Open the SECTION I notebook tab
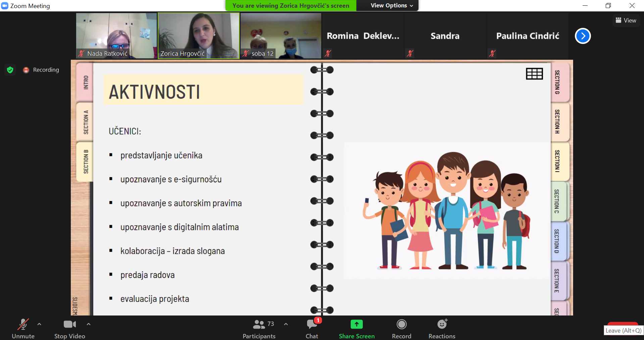Screen dimensions: 644x340 tap(559, 161)
